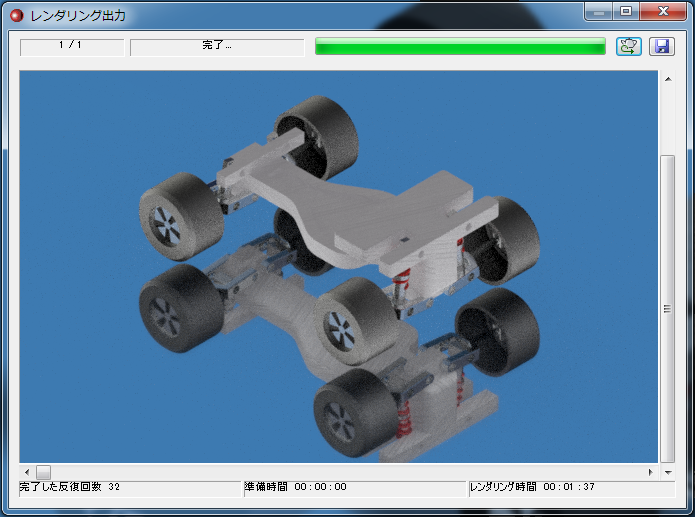The image size is (695, 517).
Task: Click the rendered car chassis image
Action: pos(339,267)
